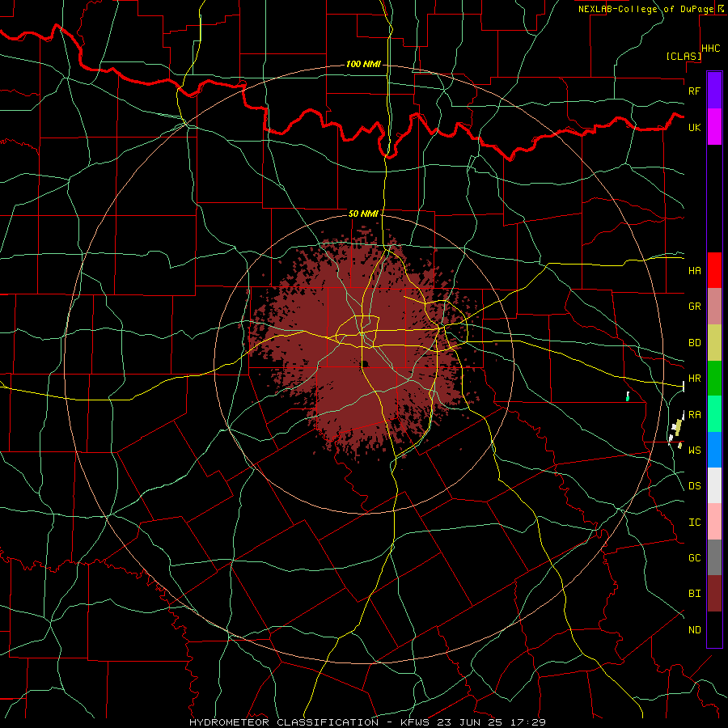728x728 pixels.
Task: Click the blue WS legend swatch
Action: [714, 450]
